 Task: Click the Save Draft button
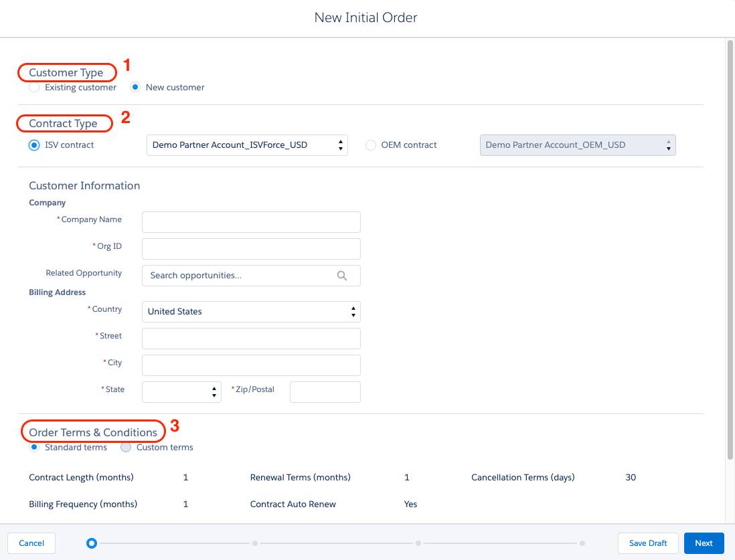pyautogui.click(x=648, y=543)
